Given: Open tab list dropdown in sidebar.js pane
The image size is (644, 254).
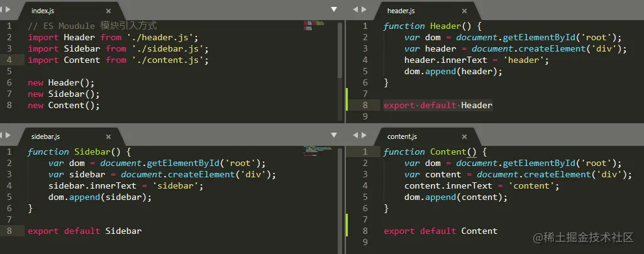Looking at the screenshot, I should (334, 135).
